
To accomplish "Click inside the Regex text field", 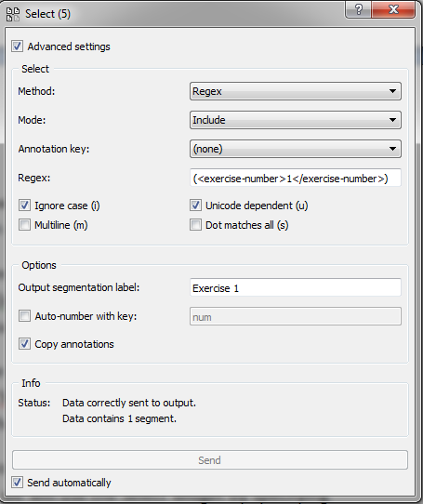I will tap(295, 178).
